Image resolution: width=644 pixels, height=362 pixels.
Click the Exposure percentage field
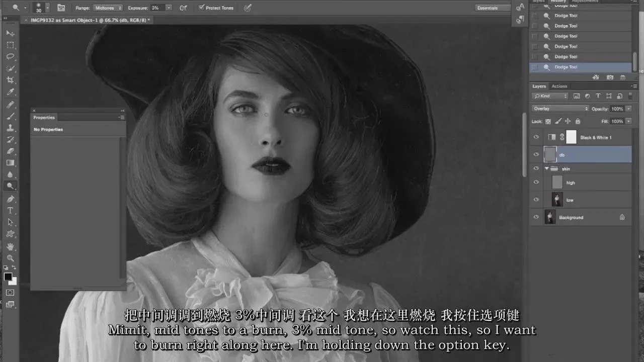click(x=157, y=8)
